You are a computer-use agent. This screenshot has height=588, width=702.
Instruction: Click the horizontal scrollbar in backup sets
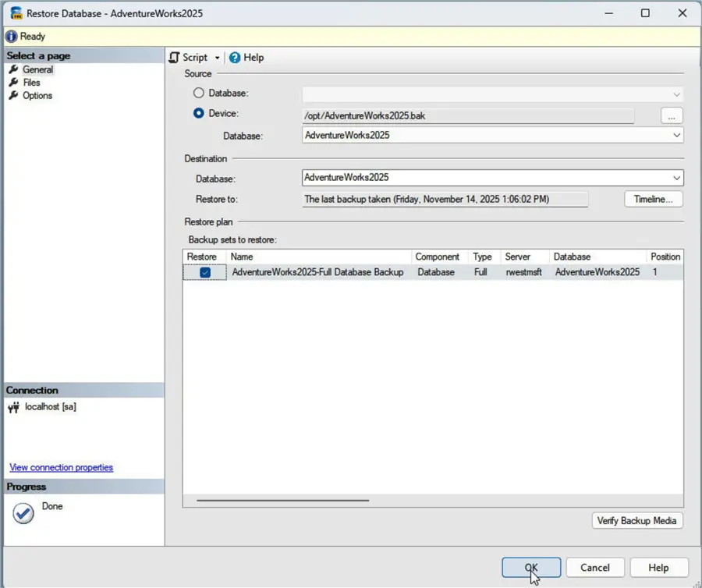click(282, 501)
